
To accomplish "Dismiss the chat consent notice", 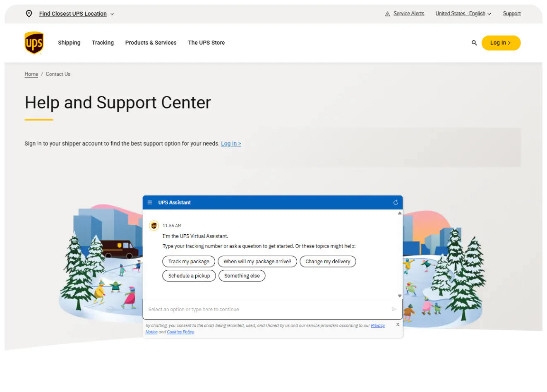I will (398, 325).
